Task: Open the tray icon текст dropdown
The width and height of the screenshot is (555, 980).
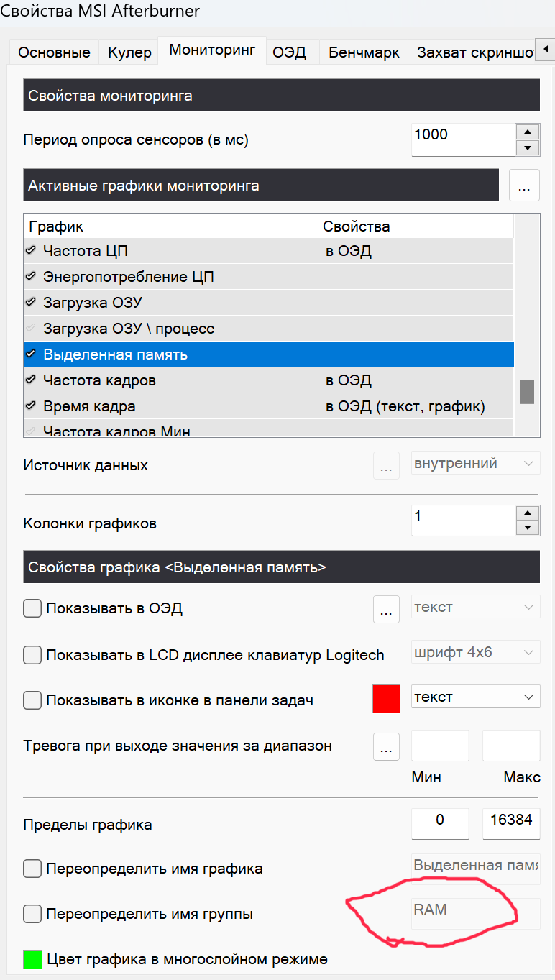Action: coord(475,697)
